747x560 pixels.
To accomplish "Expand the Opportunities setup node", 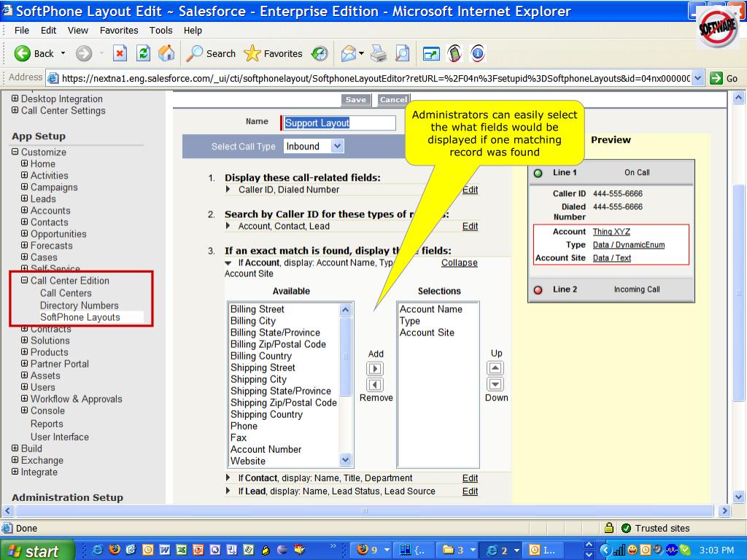I will pos(25,233).
